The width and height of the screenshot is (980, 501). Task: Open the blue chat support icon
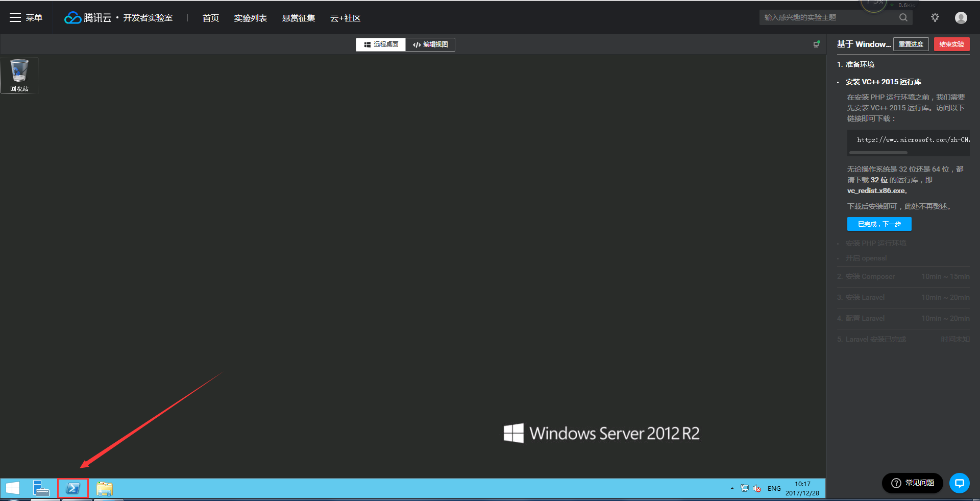point(960,483)
